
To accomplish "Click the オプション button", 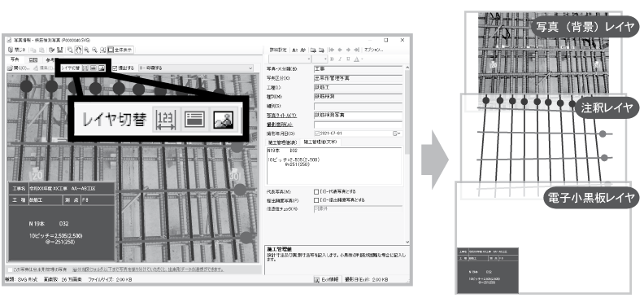I will 374,50.
